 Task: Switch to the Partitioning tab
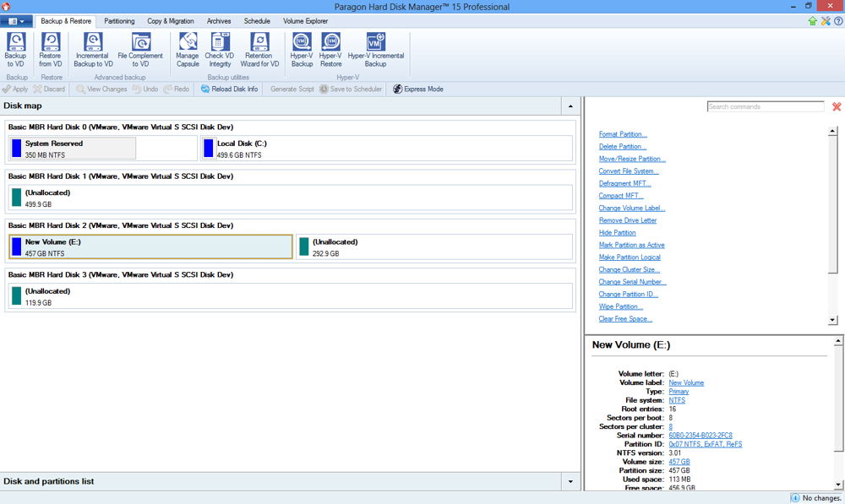coord(119,21)
